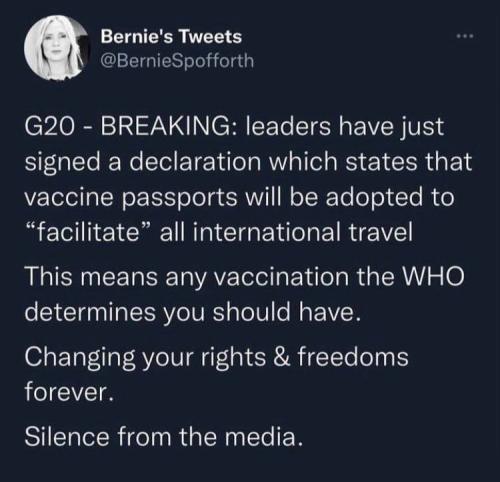500x482 pixels.
Task: Click the word 'forever.' in tweet
Action: click(x=69, y=392)
